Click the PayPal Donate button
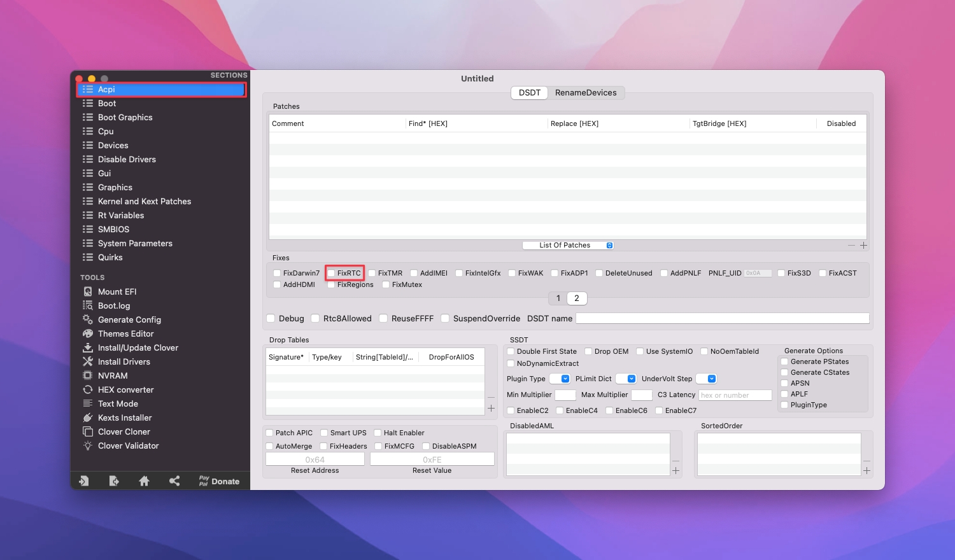The height and width of the screenshot is (560, 955). click(219, 481)
